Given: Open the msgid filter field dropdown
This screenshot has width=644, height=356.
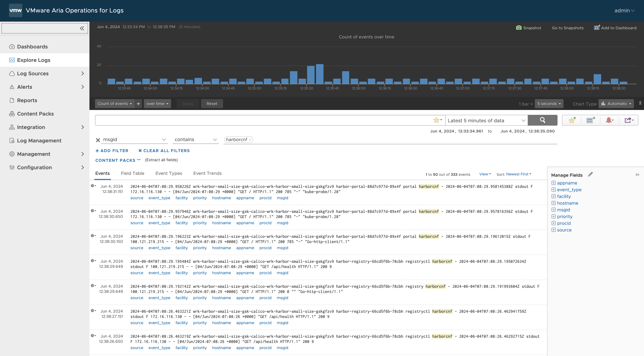Looking at the screenshot, I should pyautogui.click(x=135, y=139).
